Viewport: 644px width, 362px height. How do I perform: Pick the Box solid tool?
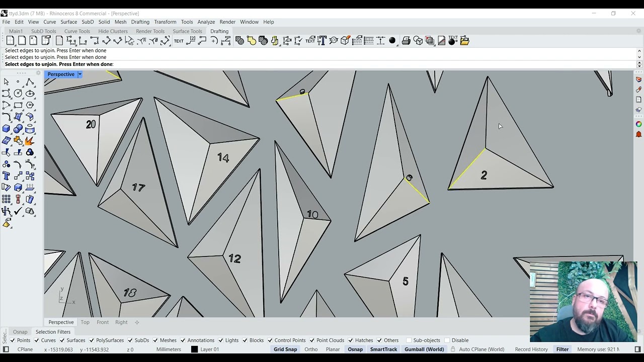pyautogui.click(x=6, y=129)
